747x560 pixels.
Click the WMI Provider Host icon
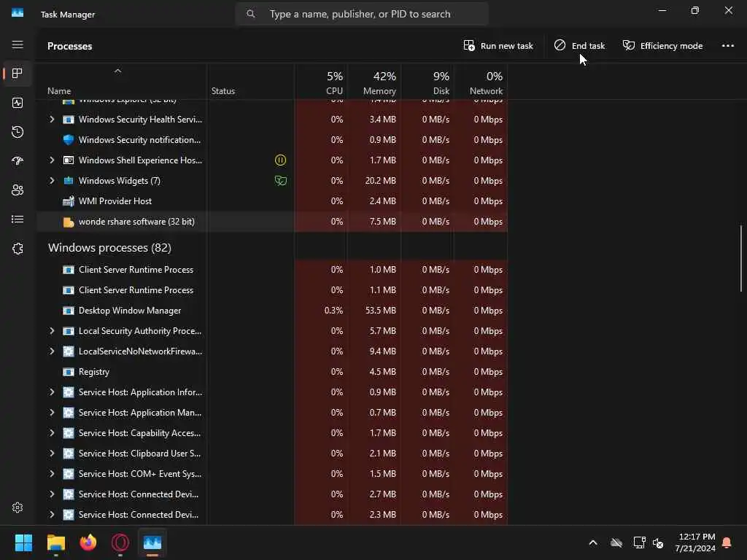(x=69, y=201)
